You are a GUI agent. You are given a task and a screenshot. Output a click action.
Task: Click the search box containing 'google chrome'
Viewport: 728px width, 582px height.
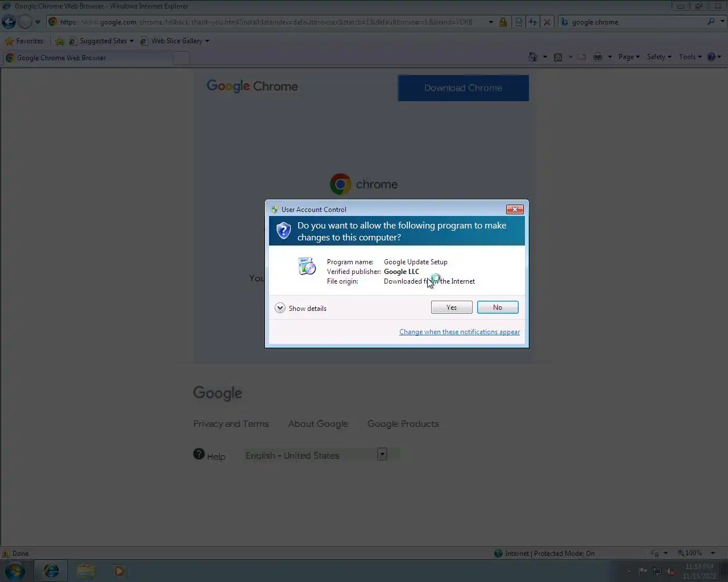coord(636,22)
